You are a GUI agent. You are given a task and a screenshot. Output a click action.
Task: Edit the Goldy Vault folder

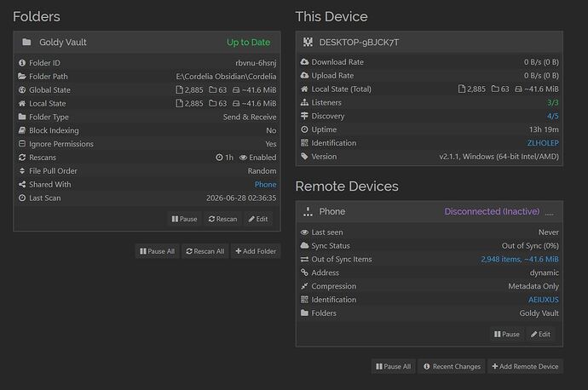tap(258, 219)
